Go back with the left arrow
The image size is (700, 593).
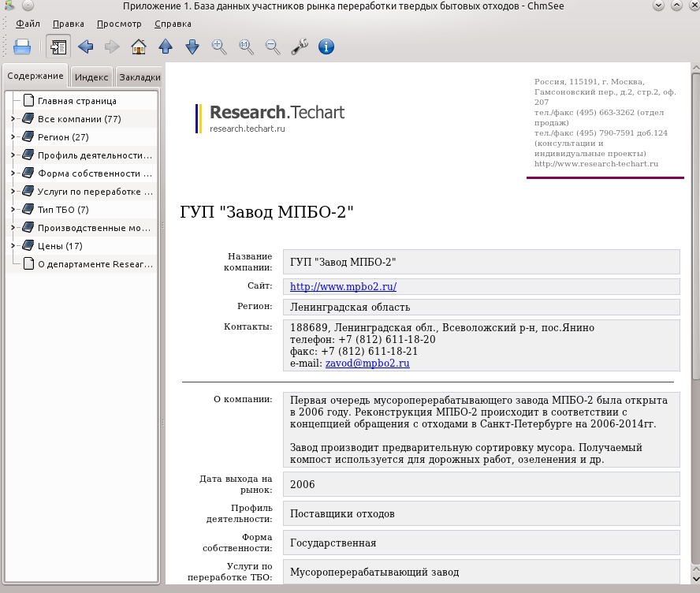(85, 47)
